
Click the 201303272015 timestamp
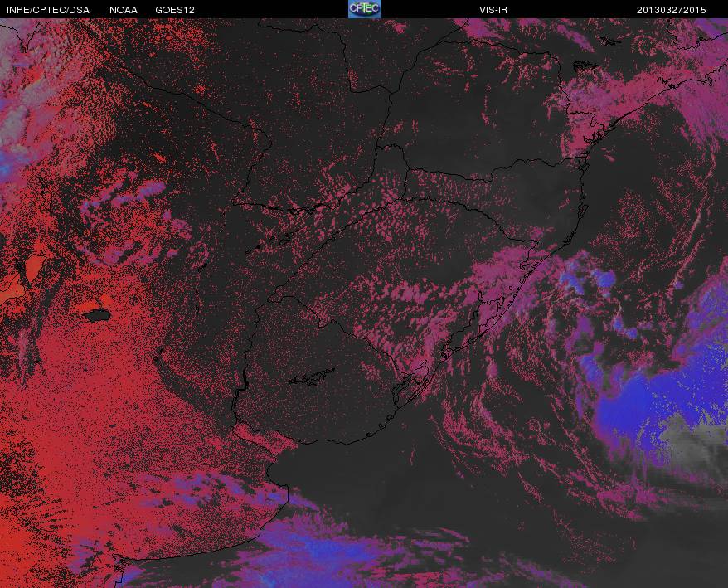(671, 10)
